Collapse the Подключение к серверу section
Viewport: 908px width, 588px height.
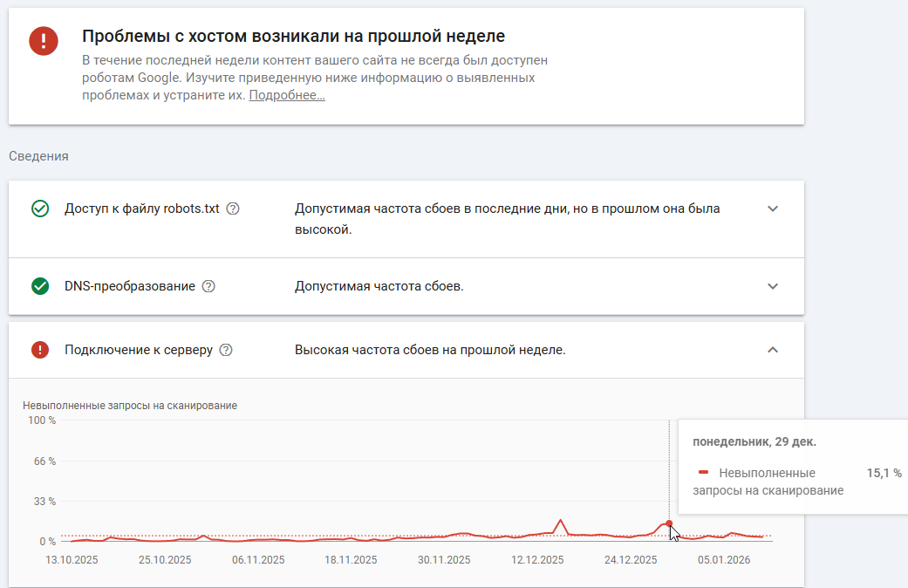(773, 350)
